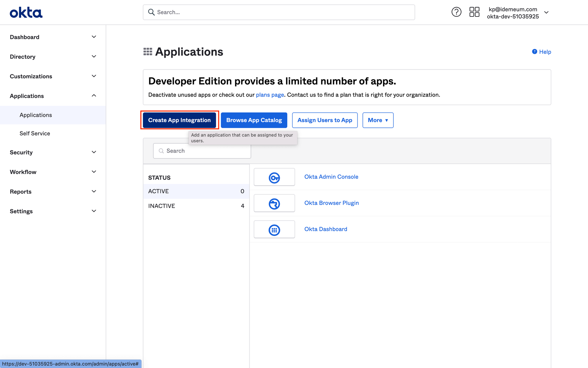Open the Okta Browser Plugin link
Image resolution: width=588 pixels, height=368 pixels.
(332, 203)
